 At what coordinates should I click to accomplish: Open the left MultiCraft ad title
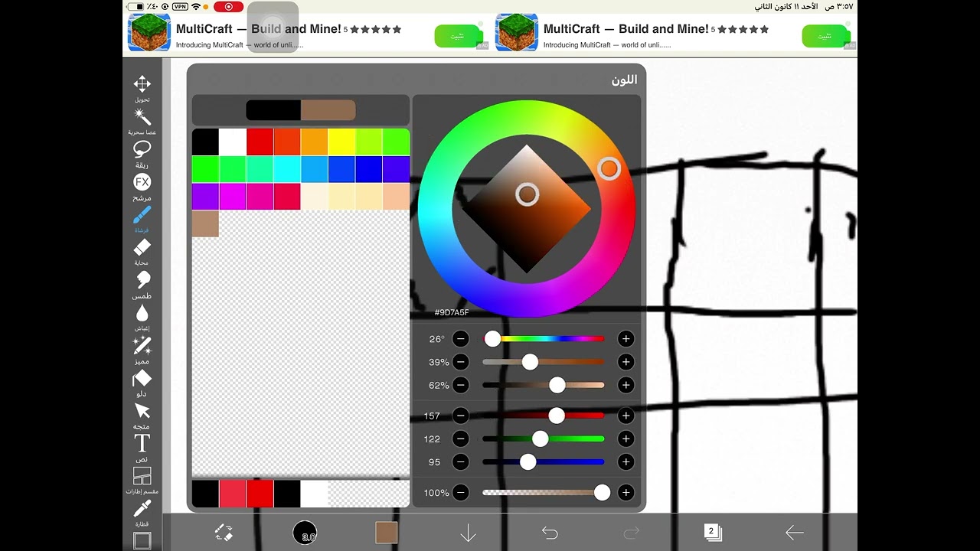[259, 29]
